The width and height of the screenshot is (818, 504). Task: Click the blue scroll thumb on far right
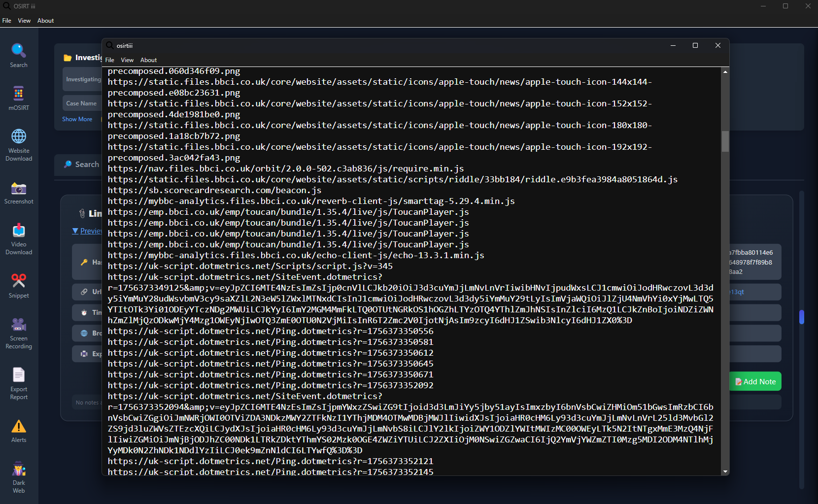click(802, 317)
